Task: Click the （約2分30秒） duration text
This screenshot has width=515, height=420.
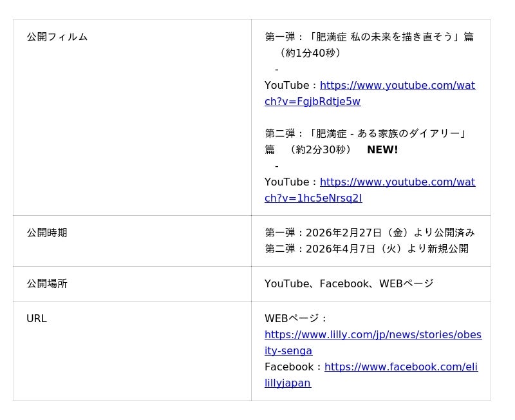Action: pos(321,150)
